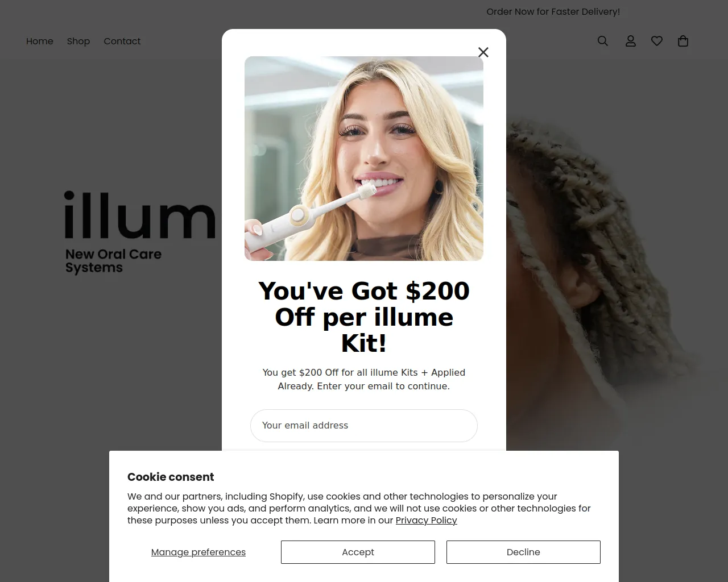
Task: Open the account profile icon
Action: (631, 41)
